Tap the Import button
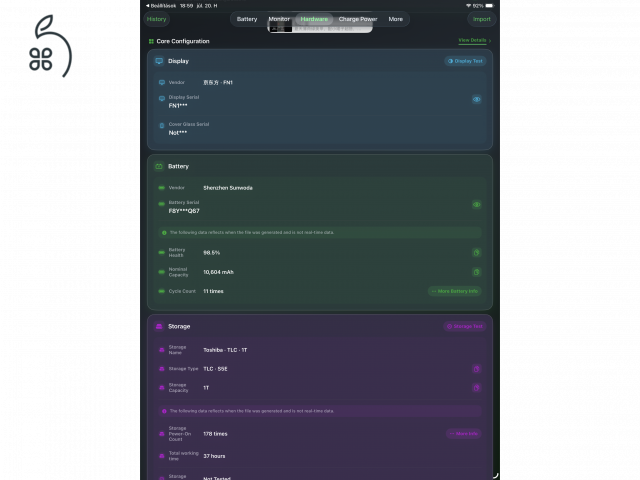Viewport: 640px width, 480px height. [482, 19]
